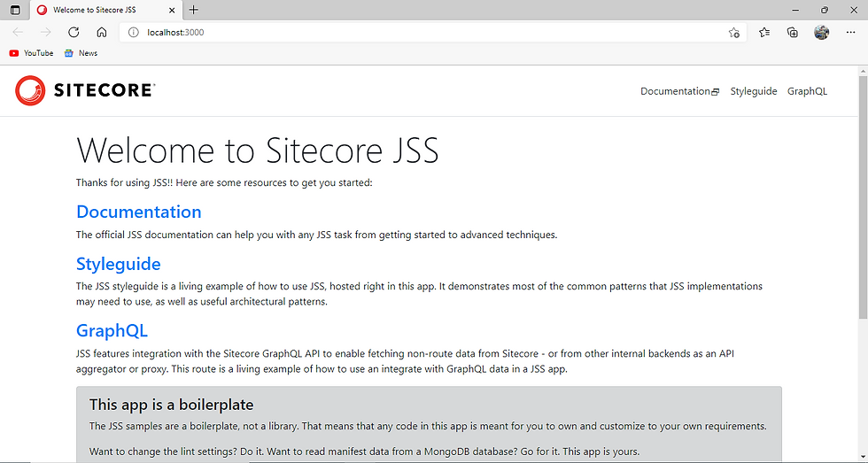Image resolution: width=868 pixels, height=463 pixels.
Task: Select the Welcome to Sitecore JSS tab
Action: [105, 10]
